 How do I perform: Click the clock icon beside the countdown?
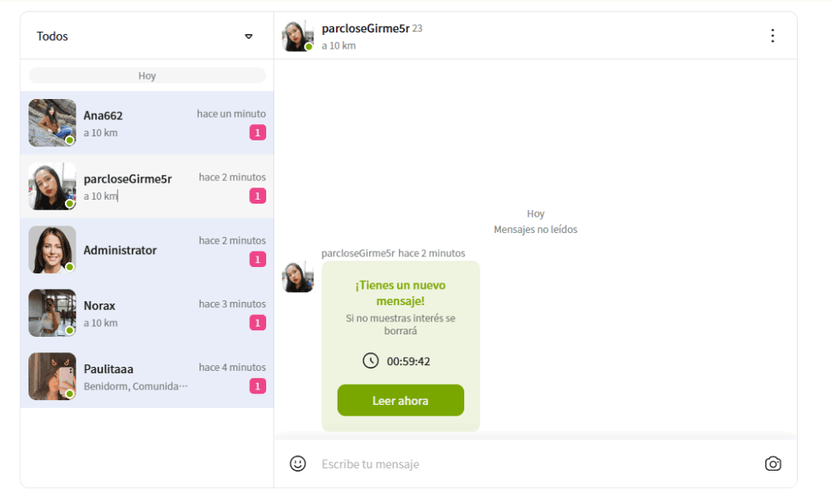click(370, 360)
